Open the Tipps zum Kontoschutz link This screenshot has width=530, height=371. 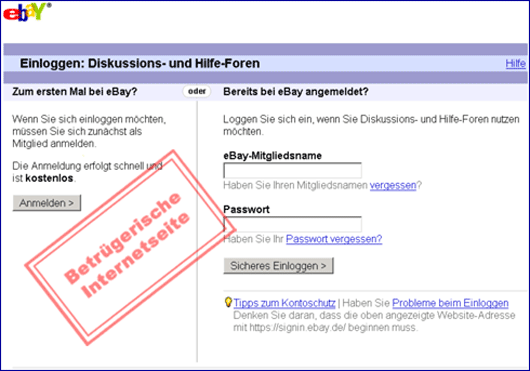pos(284,303)
